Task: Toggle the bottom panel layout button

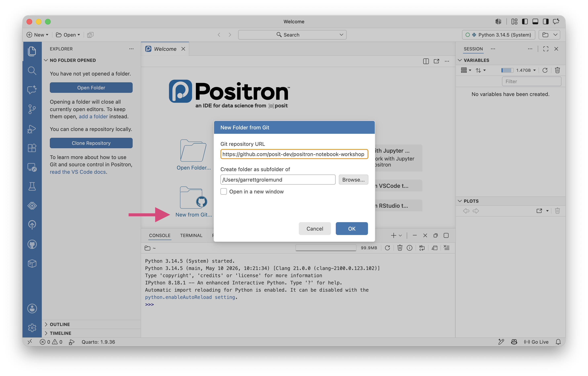Action: [535, 22]
